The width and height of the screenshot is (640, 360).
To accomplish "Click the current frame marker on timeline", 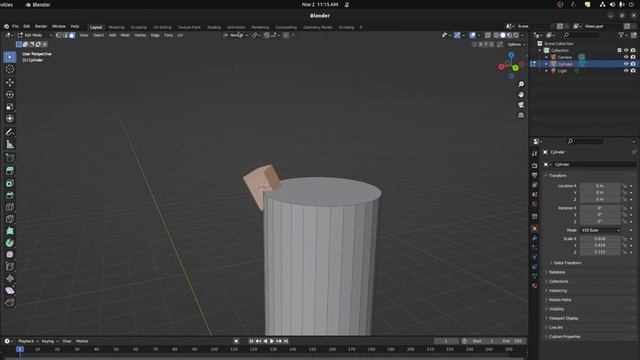I will click(20, 349).
